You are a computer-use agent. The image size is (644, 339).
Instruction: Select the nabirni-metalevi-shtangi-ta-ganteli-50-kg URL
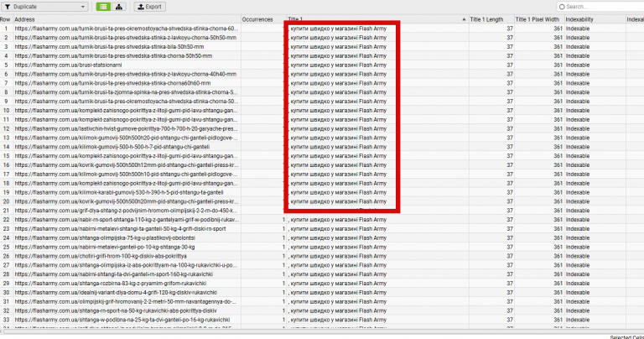click(x=121, y=228)
